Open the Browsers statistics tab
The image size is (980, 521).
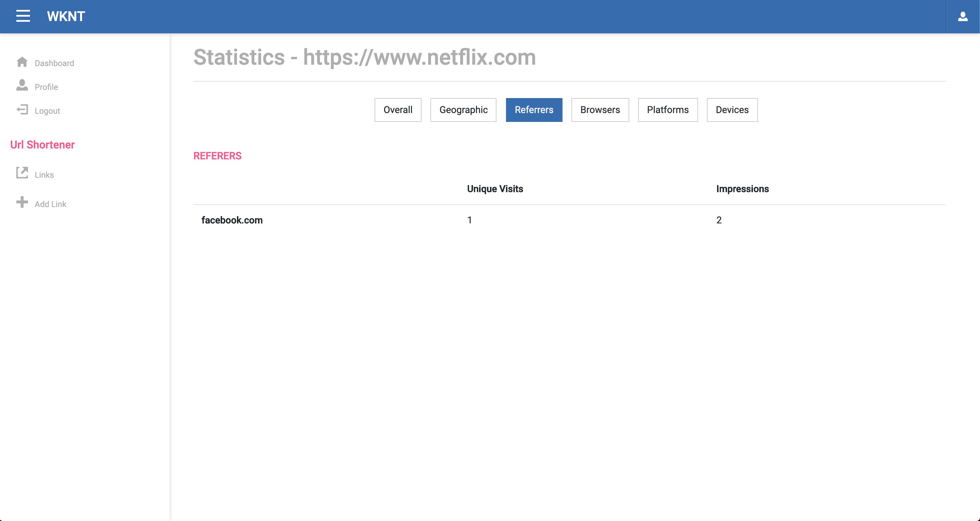(600, 110)
